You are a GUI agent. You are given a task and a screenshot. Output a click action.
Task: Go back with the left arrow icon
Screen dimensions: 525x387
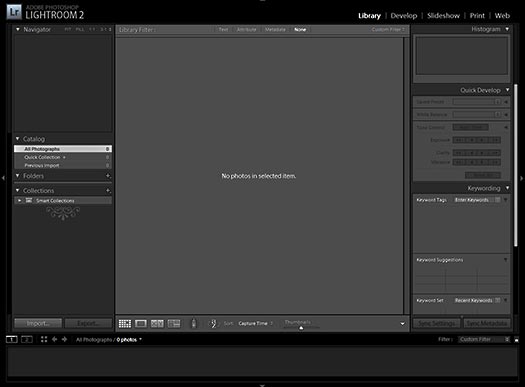click(x=55, y=339)
